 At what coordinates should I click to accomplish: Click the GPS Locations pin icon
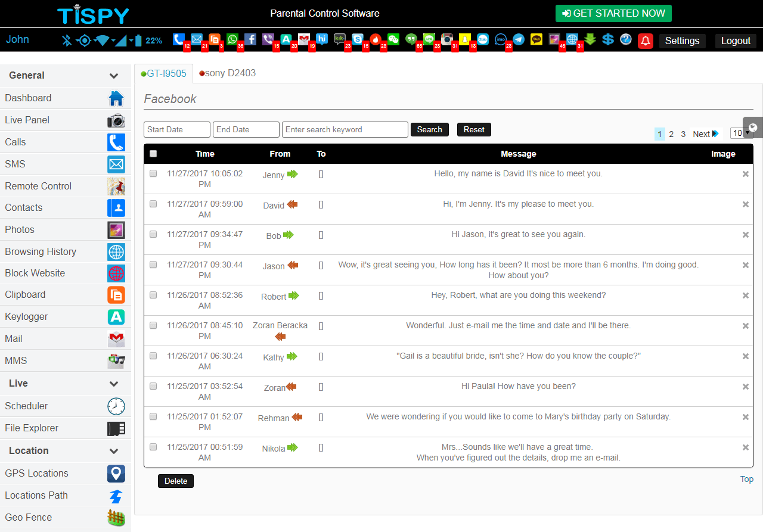(116, 474)
